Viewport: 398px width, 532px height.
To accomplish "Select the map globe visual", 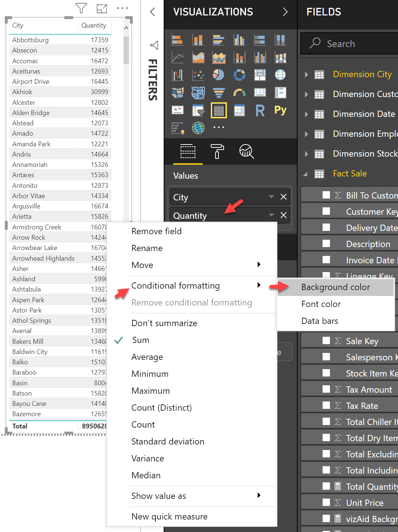I will [x=281, y=75].
